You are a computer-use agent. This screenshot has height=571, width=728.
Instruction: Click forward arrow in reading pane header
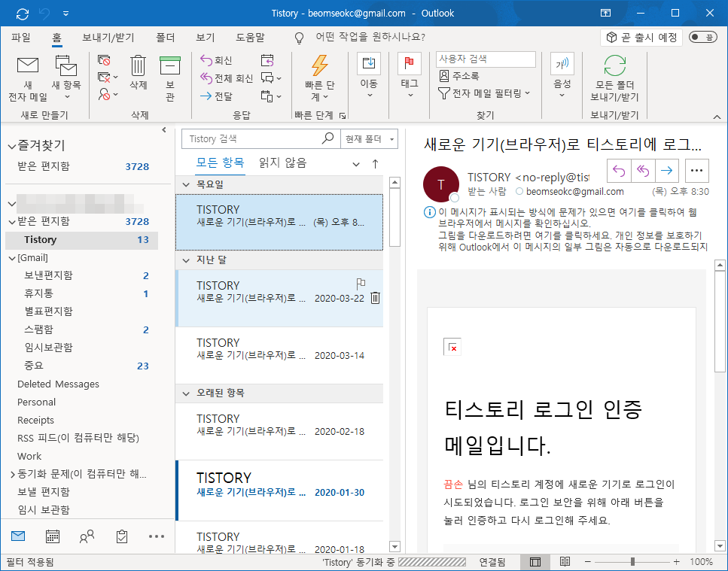click(x=667, y=171)
